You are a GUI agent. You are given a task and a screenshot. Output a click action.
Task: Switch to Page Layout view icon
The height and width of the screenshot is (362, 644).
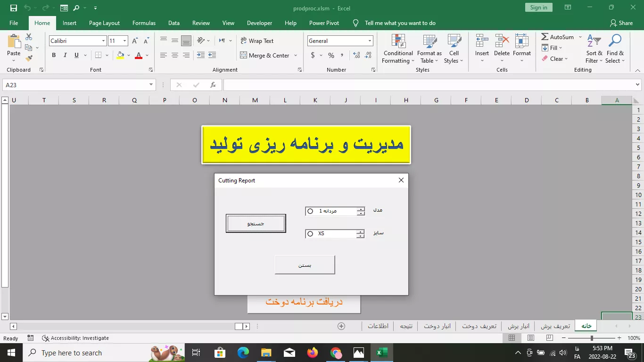(531, 338)
